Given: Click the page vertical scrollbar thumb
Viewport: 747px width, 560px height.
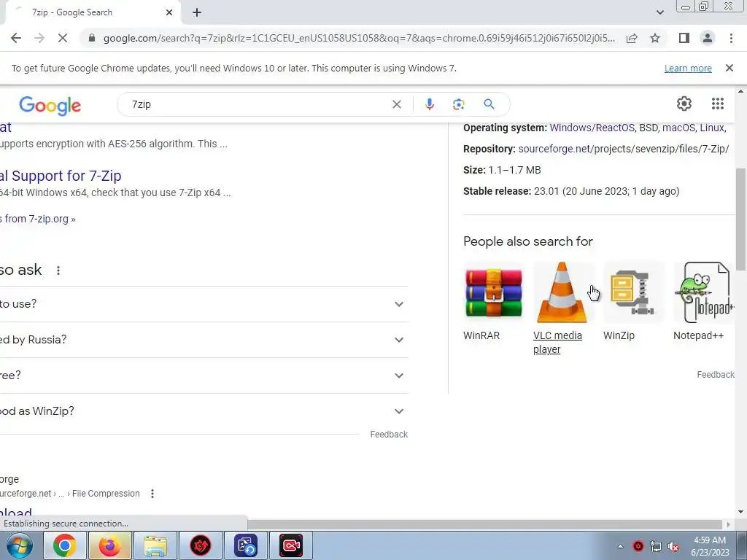Looking at the screenshot, I should (740, 219).
